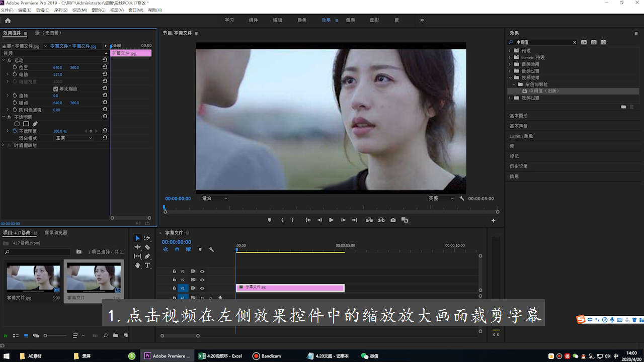The image size is (644, 362).
Task: Select the Track Select Forward tool
Action: point(147,238)
